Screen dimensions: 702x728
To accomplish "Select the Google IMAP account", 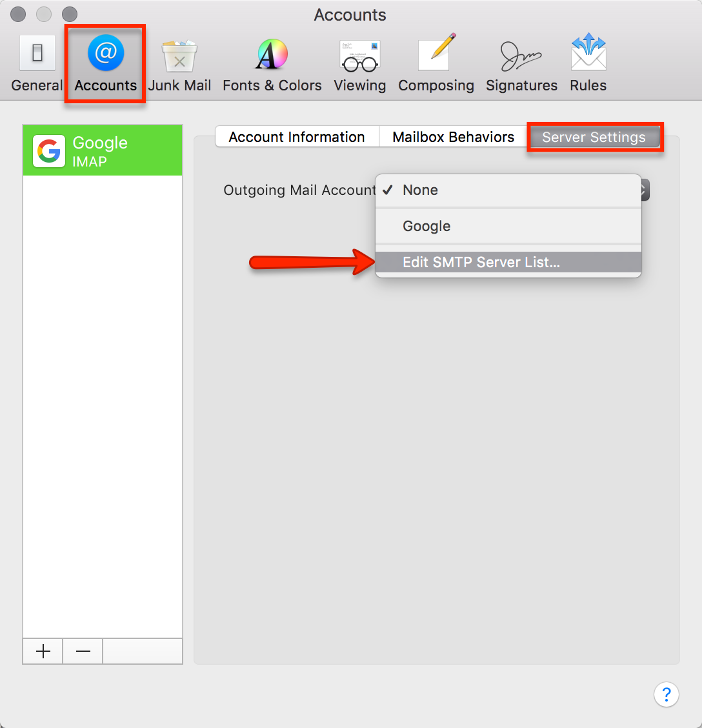I will (x=102, y=150).
